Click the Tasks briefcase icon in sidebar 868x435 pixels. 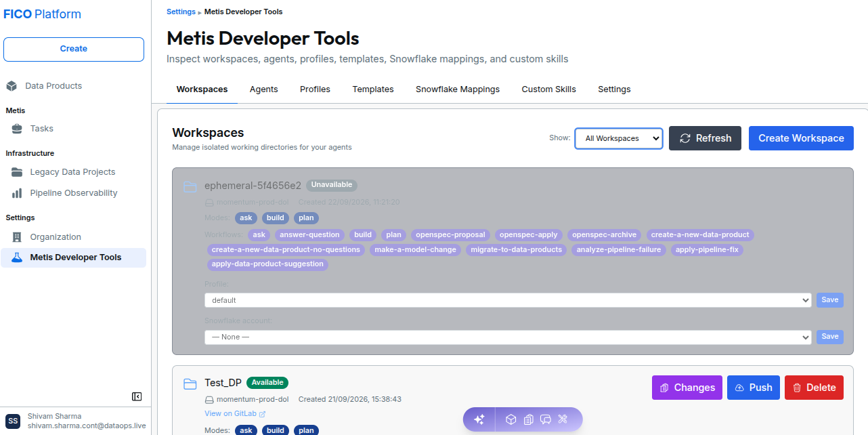[x=17, y=129]
